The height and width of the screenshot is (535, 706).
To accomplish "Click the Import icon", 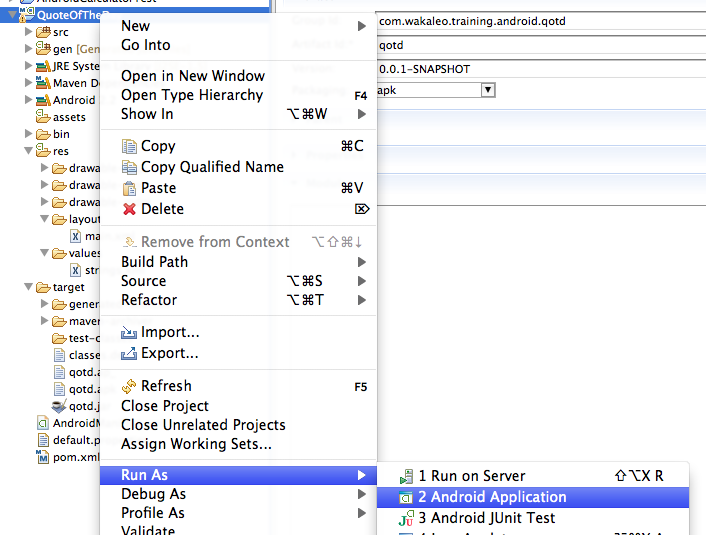I will pos(129,333).
